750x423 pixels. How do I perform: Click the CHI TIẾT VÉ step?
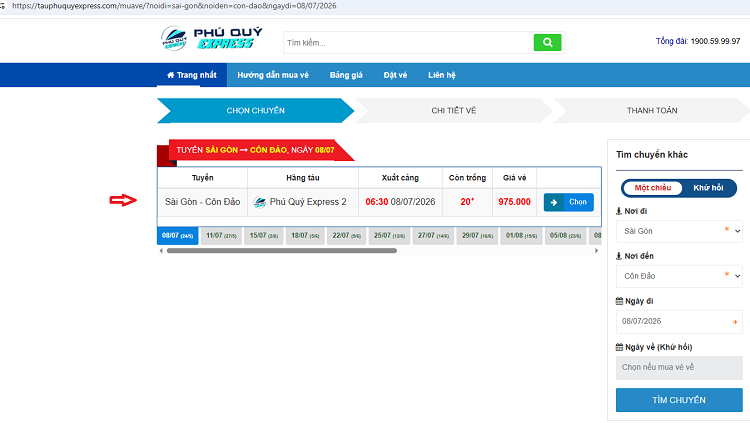(453, 111)
